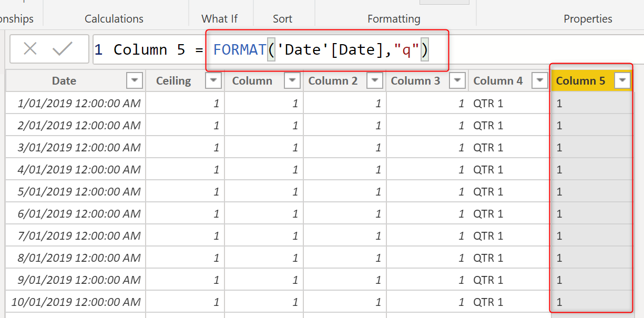Select the Column 5 header
The height and width of the screenshot is (318, 644).
580,81
